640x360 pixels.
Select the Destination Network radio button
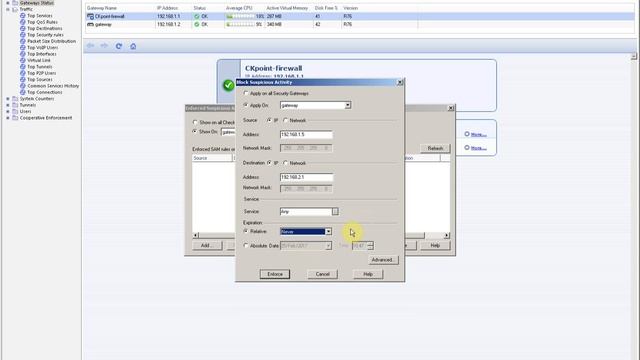[x=285, y=163]
